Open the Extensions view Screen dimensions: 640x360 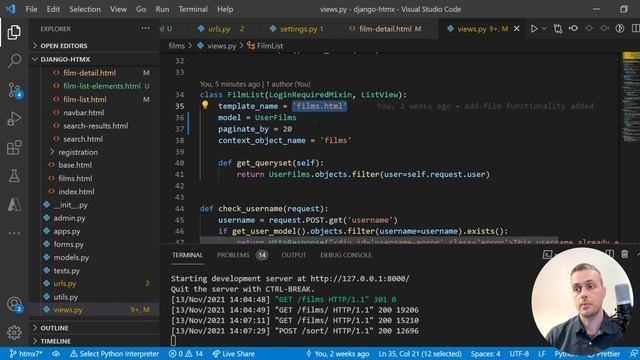click(14, 147)
